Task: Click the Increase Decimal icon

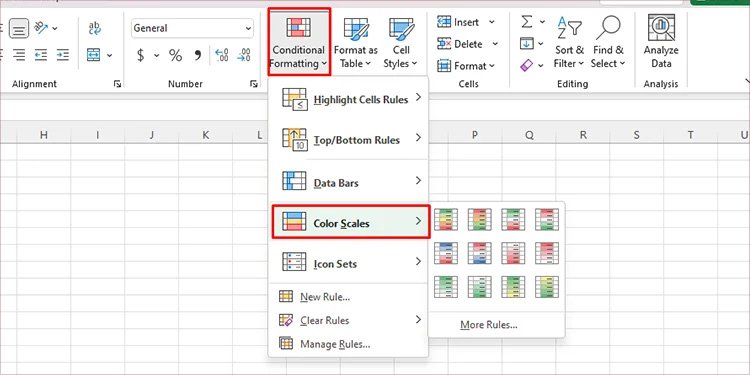Action: (222, 55)
